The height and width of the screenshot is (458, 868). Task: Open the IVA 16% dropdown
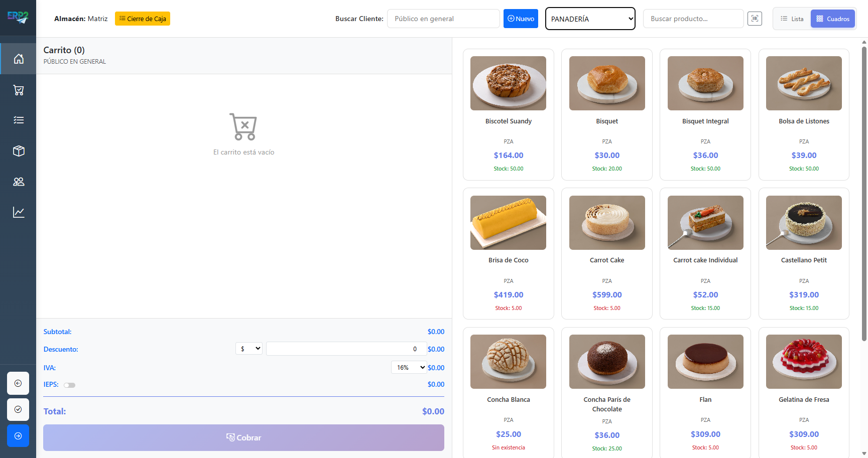409,368
